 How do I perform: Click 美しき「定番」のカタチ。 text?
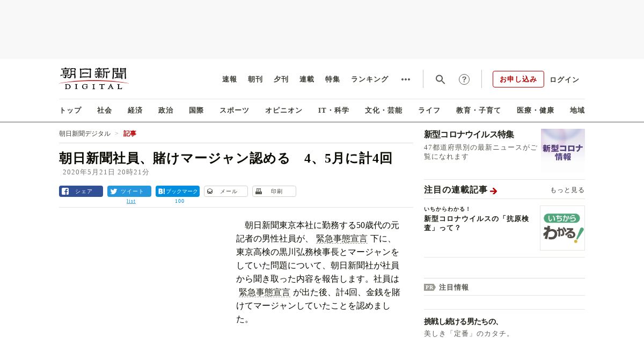468,334
